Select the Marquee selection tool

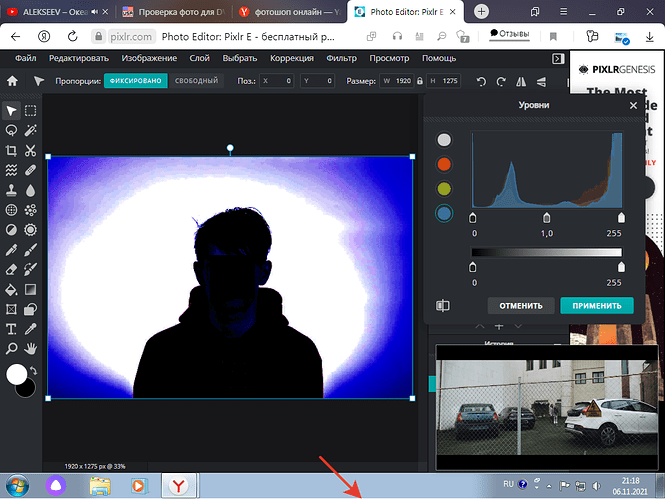click(31, 111)
